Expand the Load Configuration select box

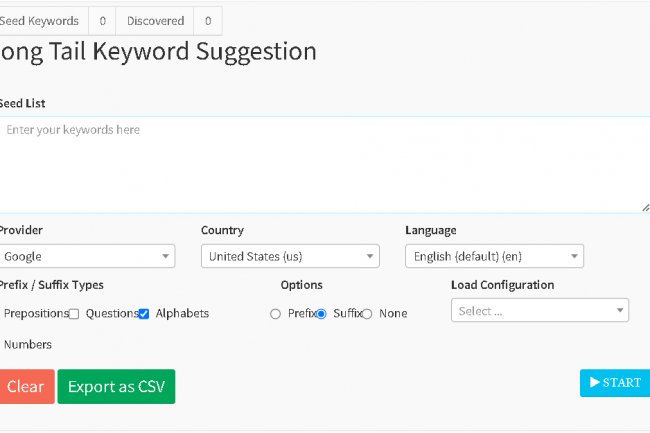[x=540, y=311]
